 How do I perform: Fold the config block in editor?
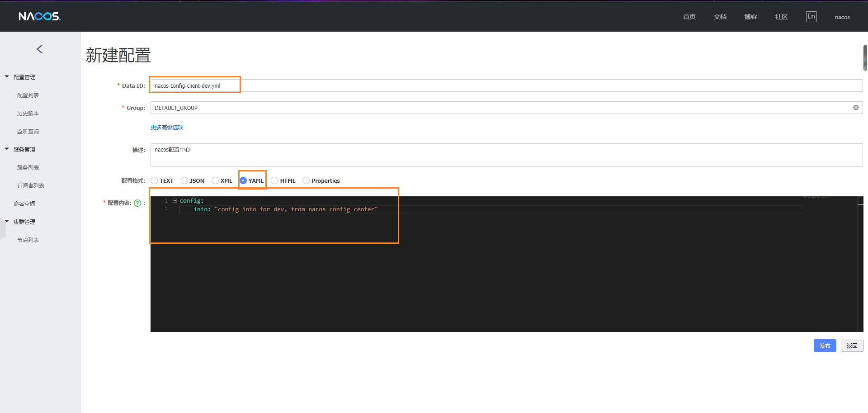[x=175, y=201]
